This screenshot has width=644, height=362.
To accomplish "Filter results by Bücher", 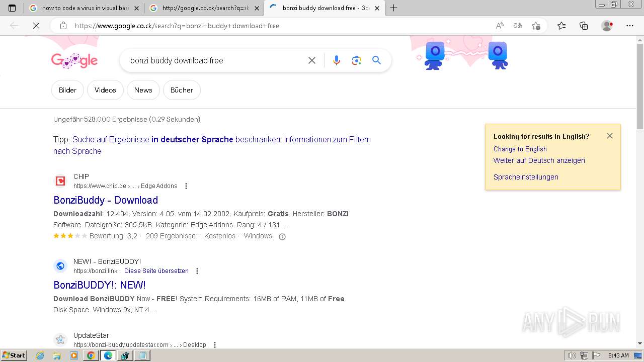I will (x=182, y=90).
